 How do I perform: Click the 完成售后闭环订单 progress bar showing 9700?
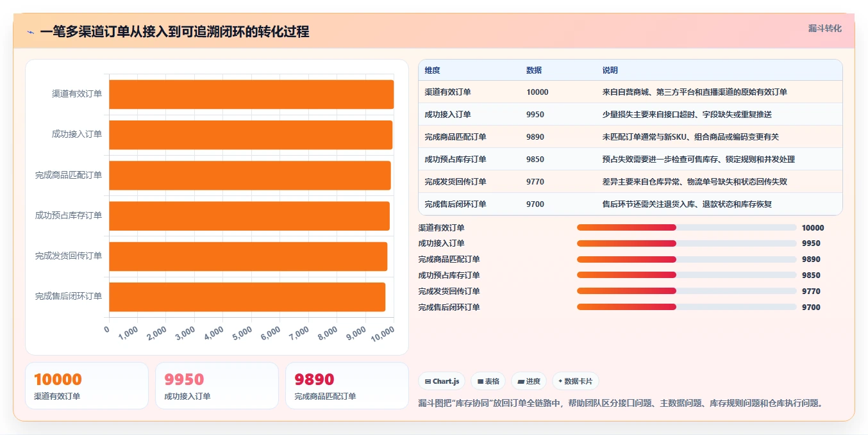click(687, 307)
